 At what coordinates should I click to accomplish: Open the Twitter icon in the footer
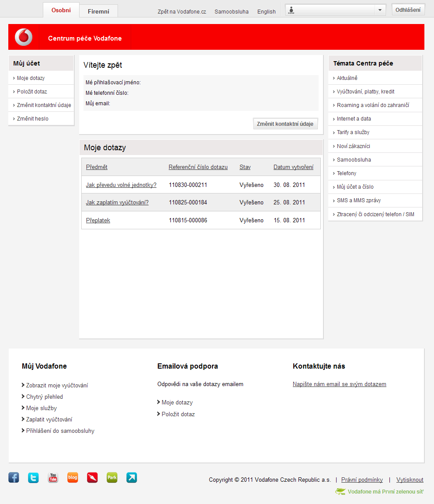point(34,478)
